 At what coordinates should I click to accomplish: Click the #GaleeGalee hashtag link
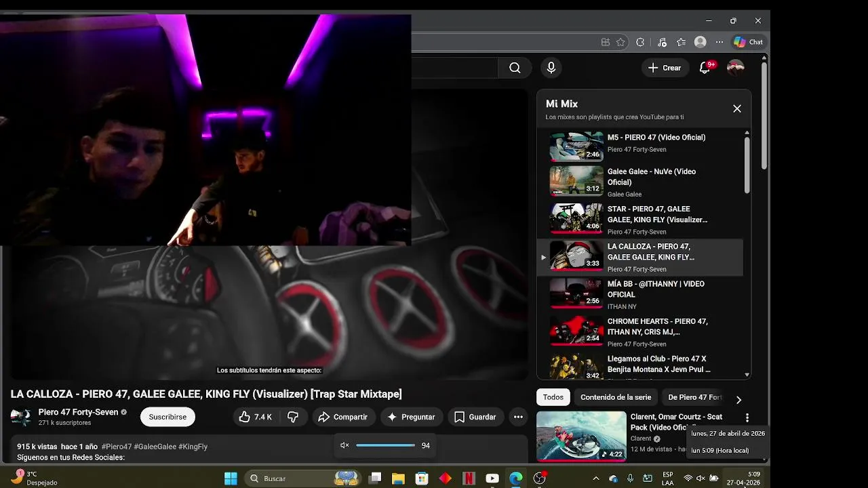(x=155, y=447)
